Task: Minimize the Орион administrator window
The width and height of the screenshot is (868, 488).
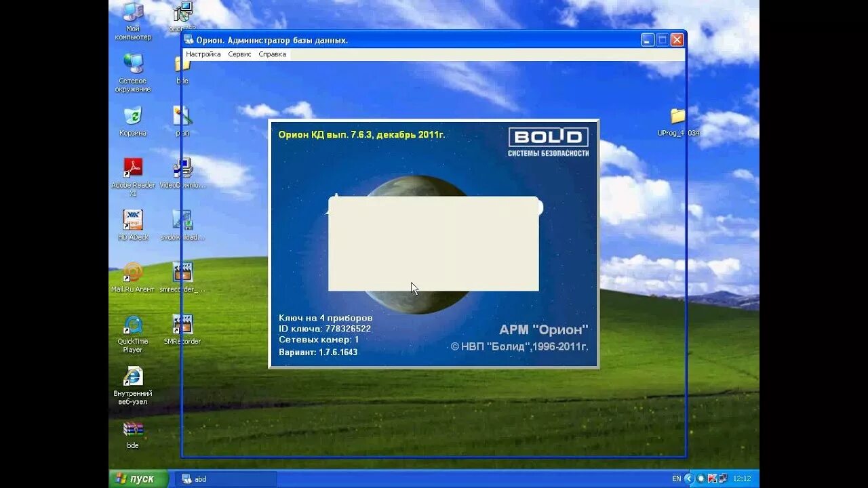Action: tap(648, 40)
